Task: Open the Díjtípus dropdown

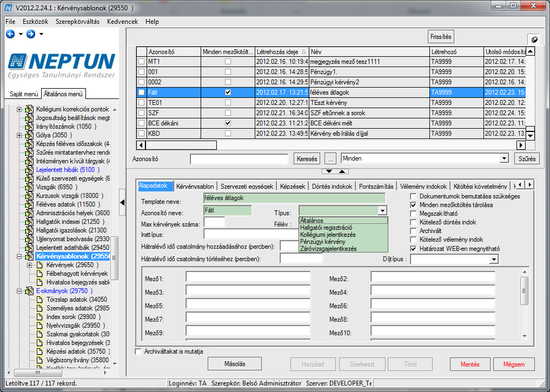Action: coord(494,260)
